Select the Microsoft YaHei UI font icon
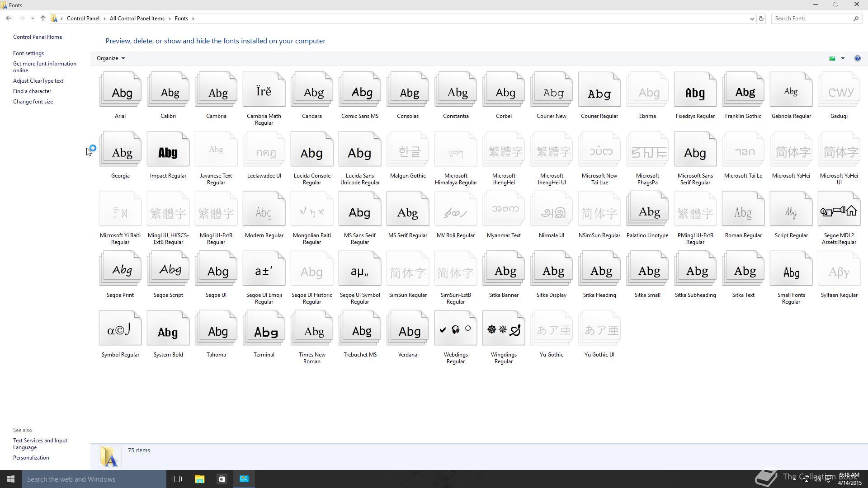The width and height of the screenshot is (868, 488). tap(839, 149)
